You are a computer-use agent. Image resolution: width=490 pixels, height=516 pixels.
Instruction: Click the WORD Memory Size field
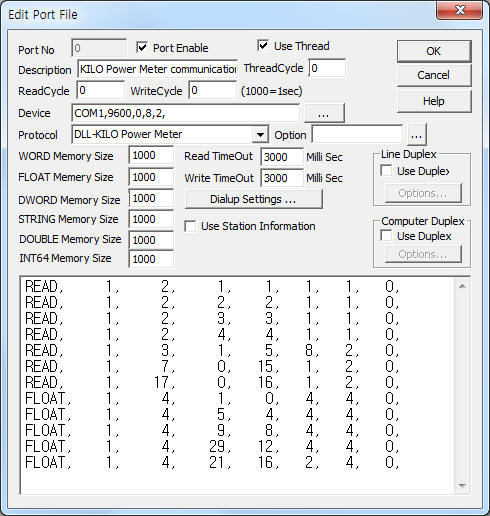(151, 155)
